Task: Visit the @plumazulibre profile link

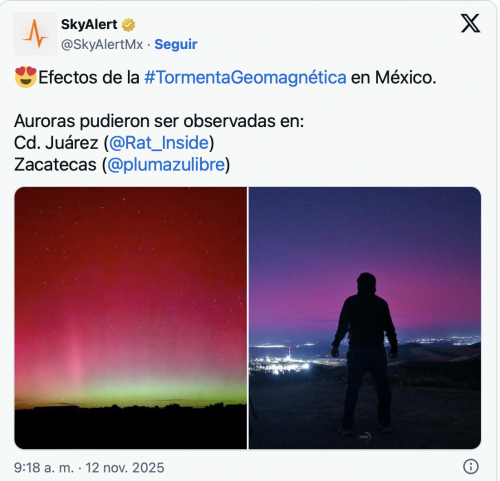Action: point(166,165)
